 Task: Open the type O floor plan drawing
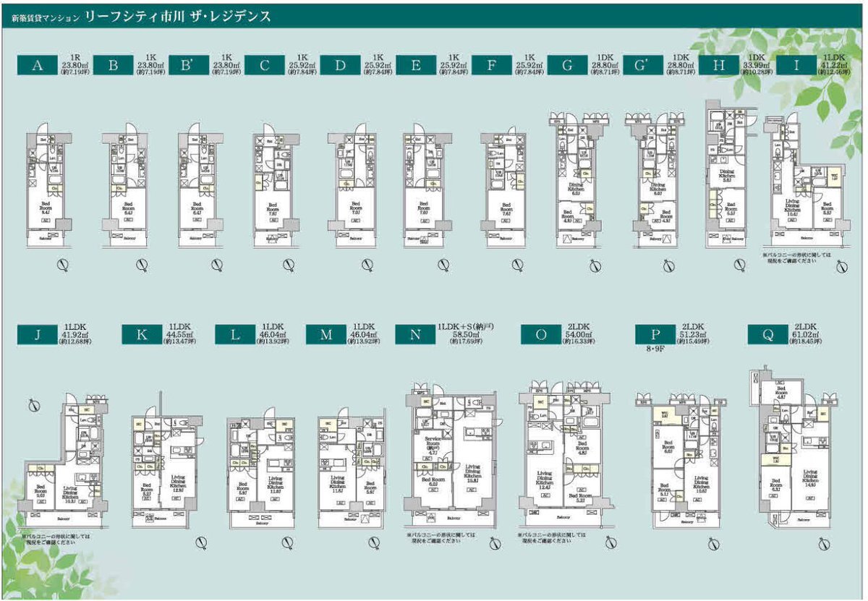[566, 456]
